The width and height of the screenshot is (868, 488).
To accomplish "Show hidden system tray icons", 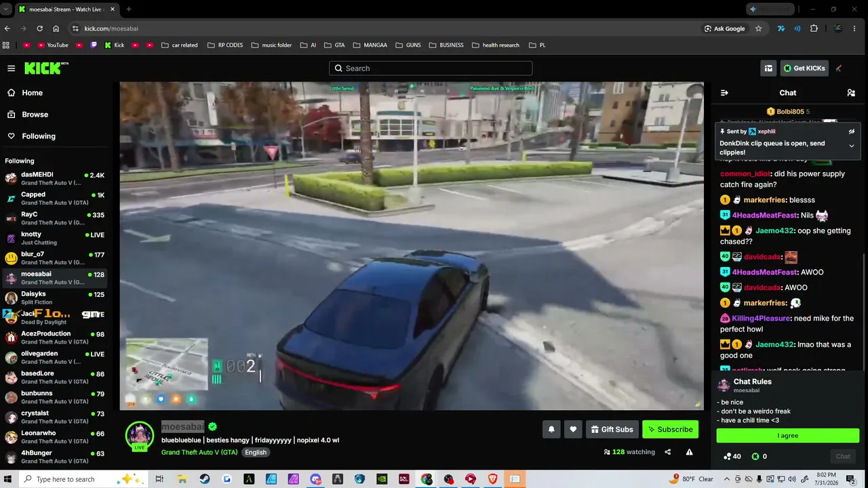I will pyautogui.click(x=727, y=479).
